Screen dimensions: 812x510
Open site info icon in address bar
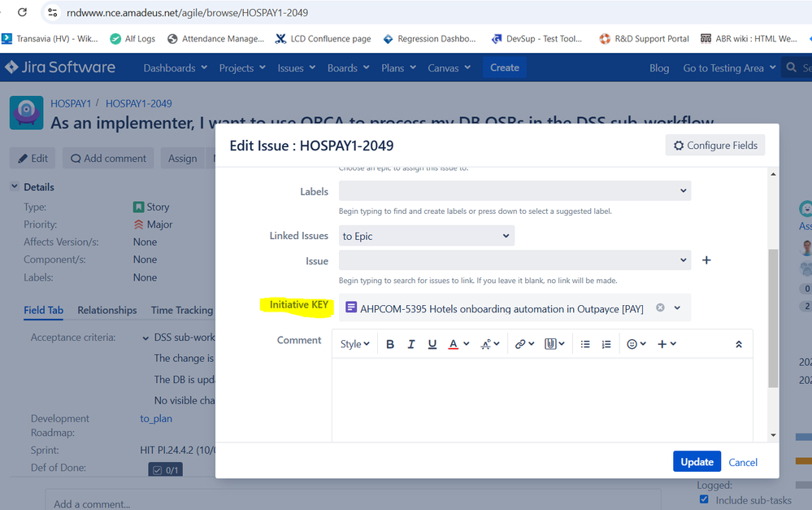tap(52, 12)
